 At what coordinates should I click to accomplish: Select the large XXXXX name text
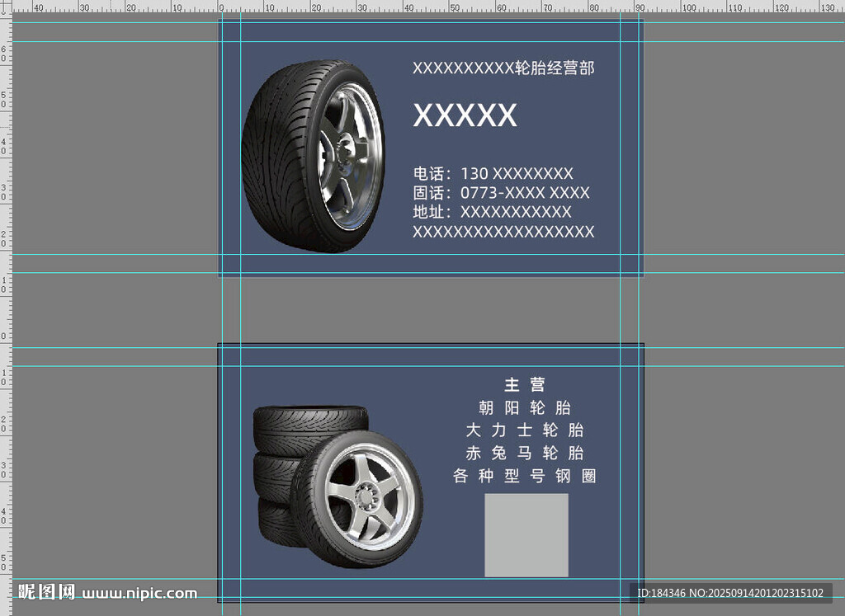click(465, 115)
